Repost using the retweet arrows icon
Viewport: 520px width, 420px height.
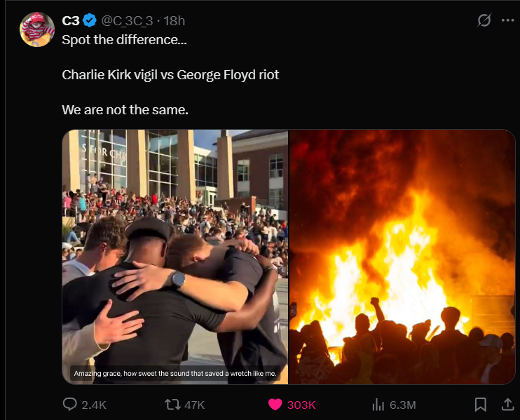(173, 405)
